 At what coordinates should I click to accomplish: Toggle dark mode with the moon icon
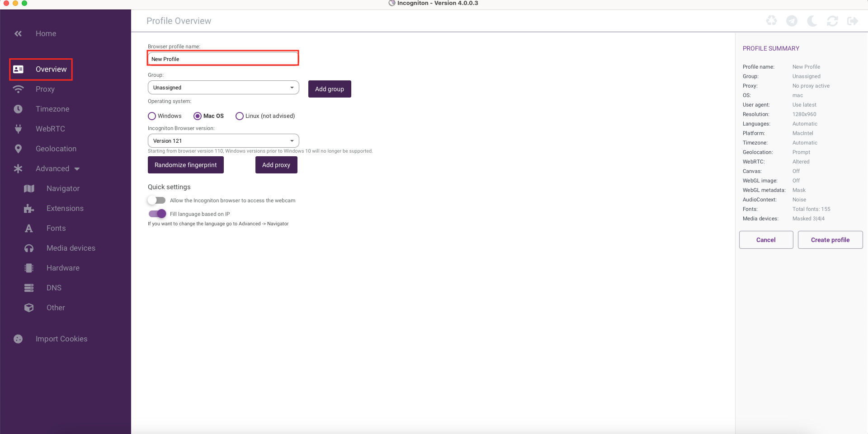812,21
